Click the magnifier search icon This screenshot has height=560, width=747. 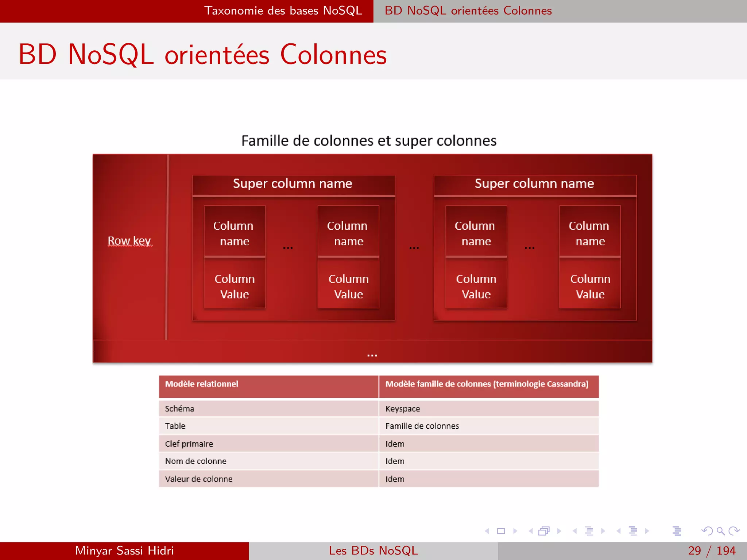720,531
